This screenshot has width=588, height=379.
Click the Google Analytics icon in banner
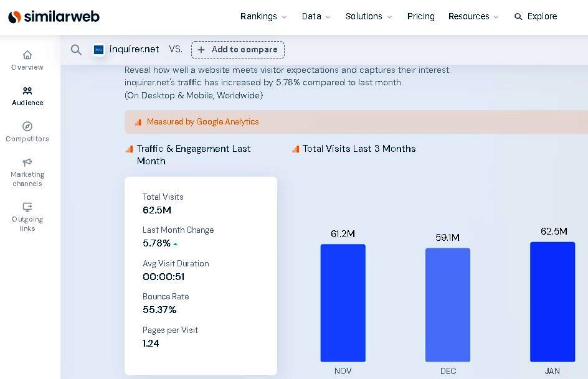(138, 122)
